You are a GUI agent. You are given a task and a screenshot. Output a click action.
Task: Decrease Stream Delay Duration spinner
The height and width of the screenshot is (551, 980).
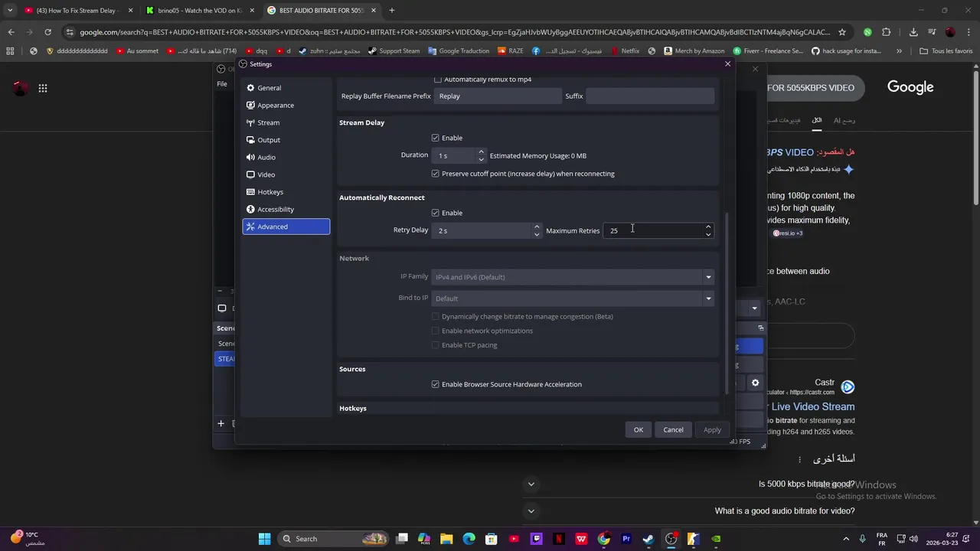(x=481, y=159)
